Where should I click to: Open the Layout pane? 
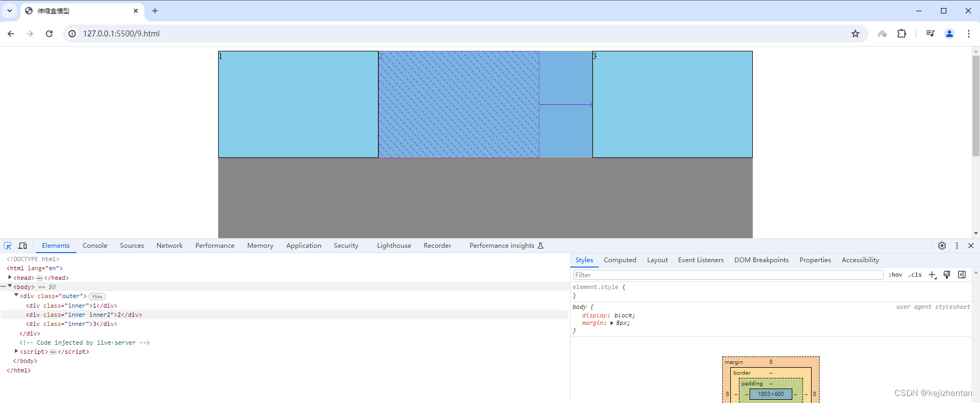(658, 260)
